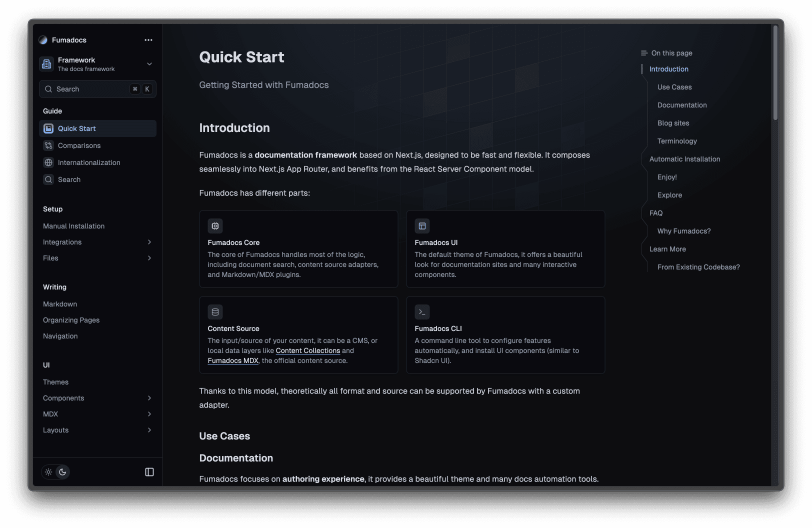Screen dimensions: 812x528
Task: Expand the Integrations section chevron
Action: coord(149,242)
